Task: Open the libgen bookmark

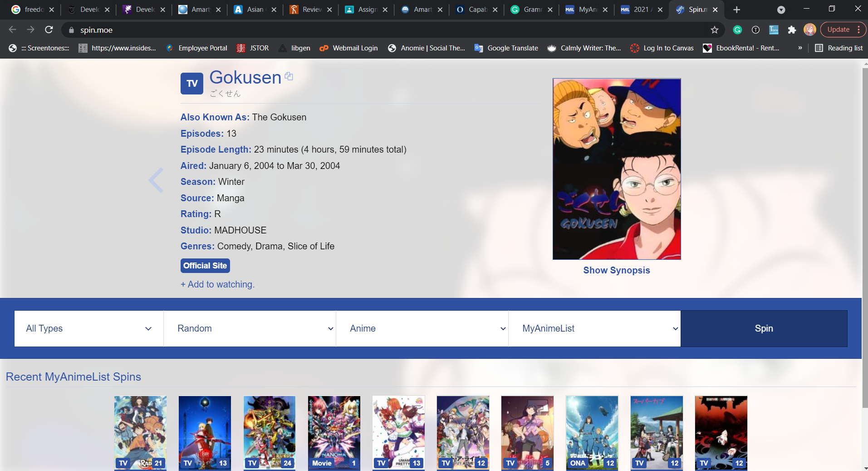Action: coord(294,48)
